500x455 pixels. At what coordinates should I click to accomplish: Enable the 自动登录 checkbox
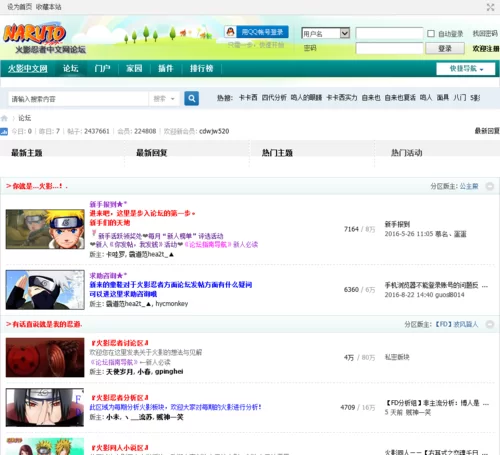point(431,34)
